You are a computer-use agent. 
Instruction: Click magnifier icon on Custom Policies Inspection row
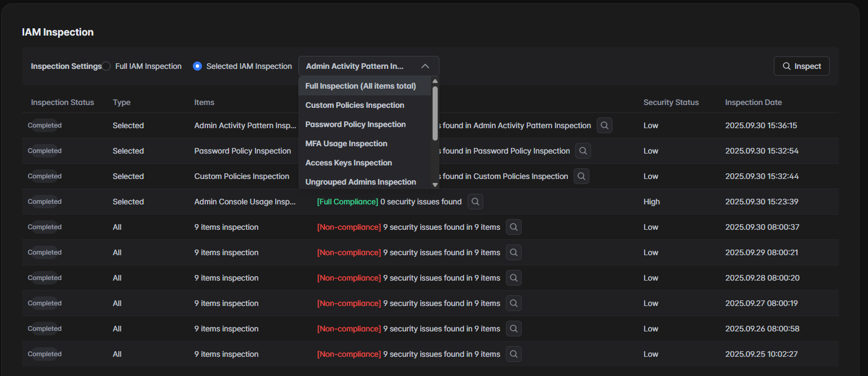[x=581, y=176]
